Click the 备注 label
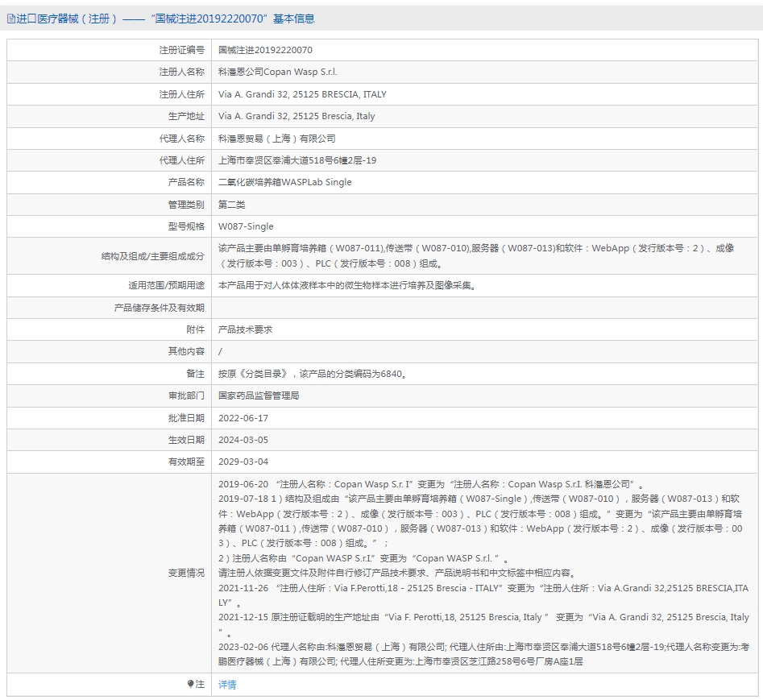The height and width of the screenshot is (700, 763). pos(195,374)
